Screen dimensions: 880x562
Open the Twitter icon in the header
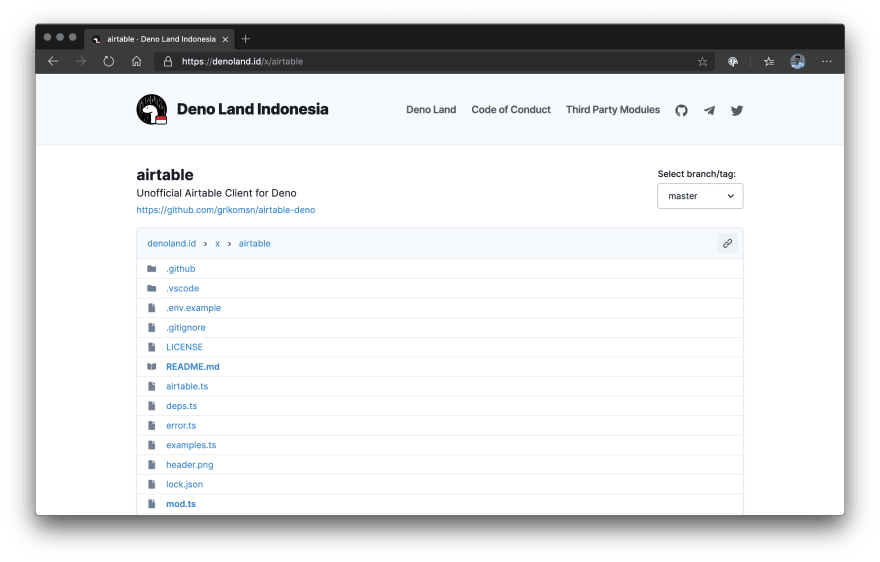(x=737, y=111)
